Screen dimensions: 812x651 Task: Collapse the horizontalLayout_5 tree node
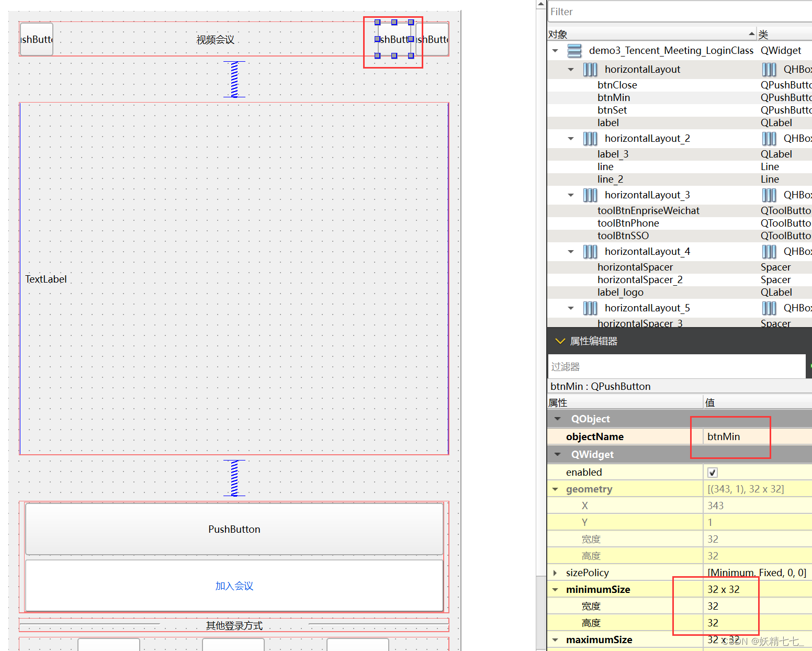click(571, 308)
